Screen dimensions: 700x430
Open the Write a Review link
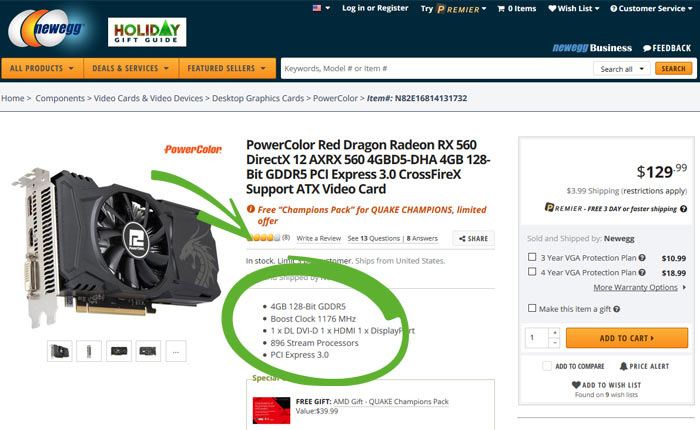coord(319,238)
